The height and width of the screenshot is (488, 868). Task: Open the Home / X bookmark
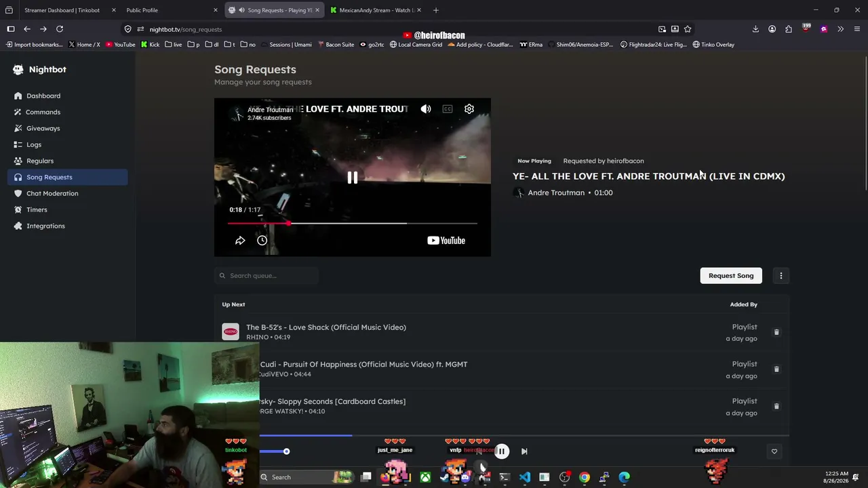pos(84,45)
